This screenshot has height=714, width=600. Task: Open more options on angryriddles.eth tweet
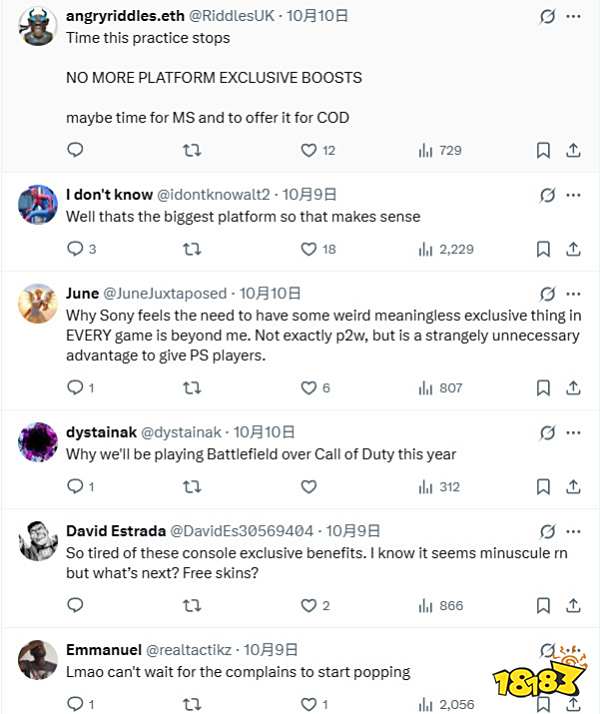point(573,17)
